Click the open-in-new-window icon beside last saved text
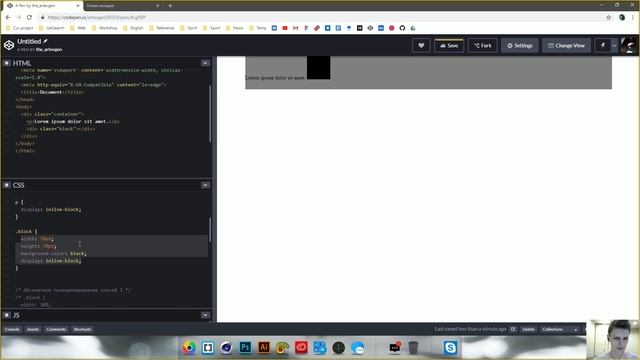 point(513,329)
